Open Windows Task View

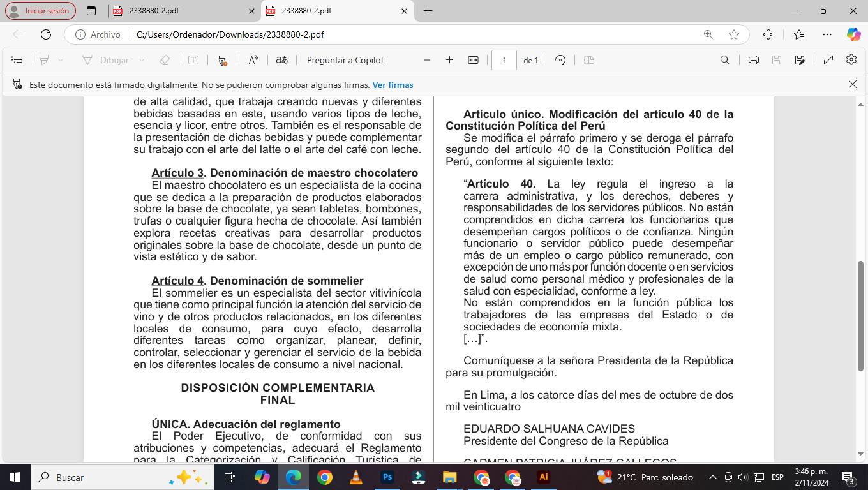point(230,477)
